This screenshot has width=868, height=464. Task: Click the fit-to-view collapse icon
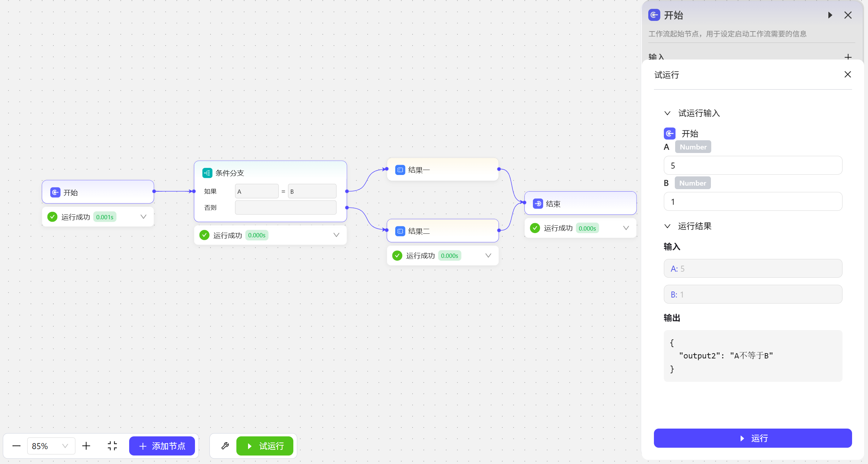click(112, 446)
